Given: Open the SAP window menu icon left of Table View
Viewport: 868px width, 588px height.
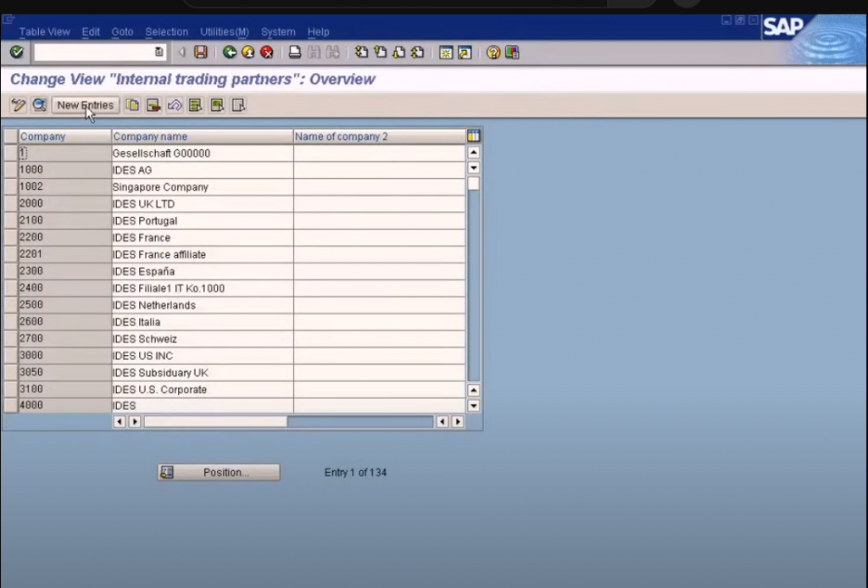Looking at the screenshot, I should 8,20.
